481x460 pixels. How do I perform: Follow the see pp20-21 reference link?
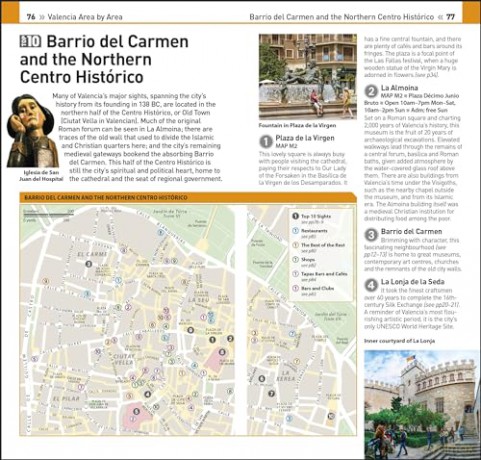click(x=441, y=305)
